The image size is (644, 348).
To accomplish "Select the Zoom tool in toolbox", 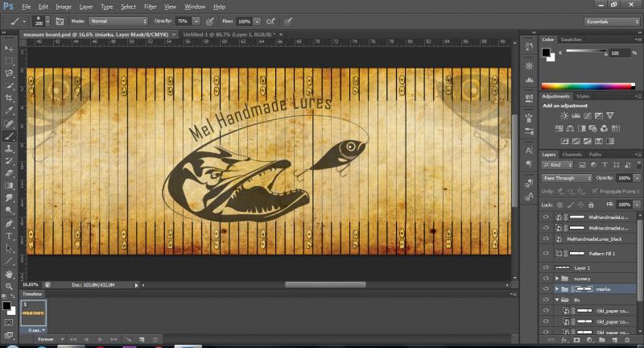I will pyautogui.click(x=9, y=286).
